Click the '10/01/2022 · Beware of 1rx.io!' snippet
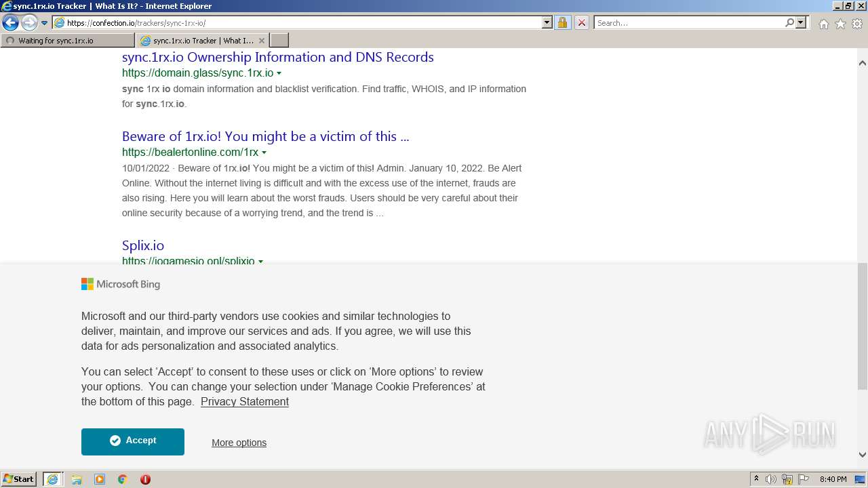The image size is (868, 488). pos(322,190)
